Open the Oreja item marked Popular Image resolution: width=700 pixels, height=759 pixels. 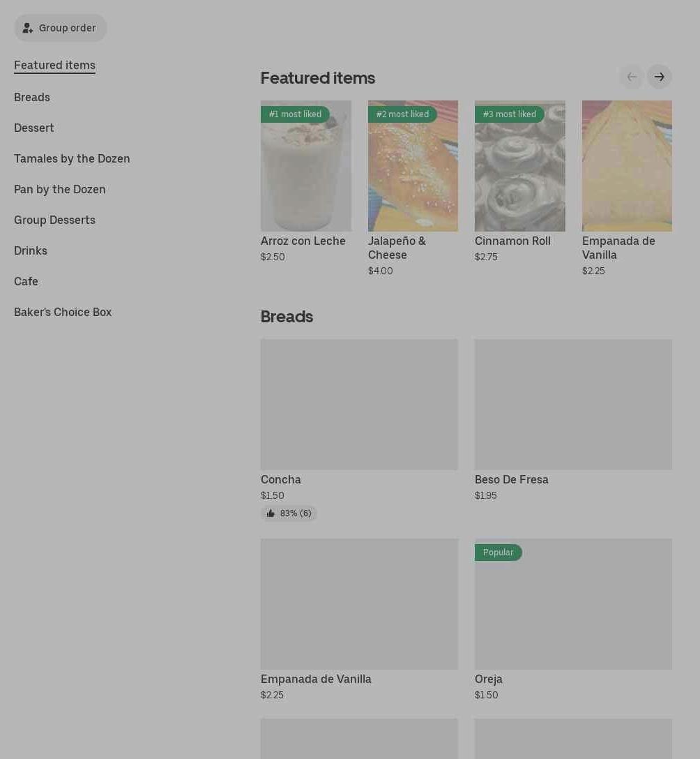pyautogui.click(x=573, y=604)
